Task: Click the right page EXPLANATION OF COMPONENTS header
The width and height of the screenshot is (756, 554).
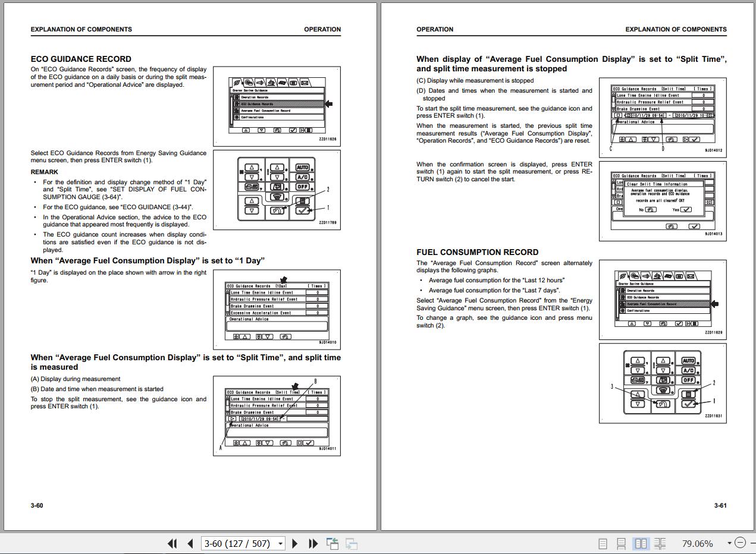Action: coord(676,29)
